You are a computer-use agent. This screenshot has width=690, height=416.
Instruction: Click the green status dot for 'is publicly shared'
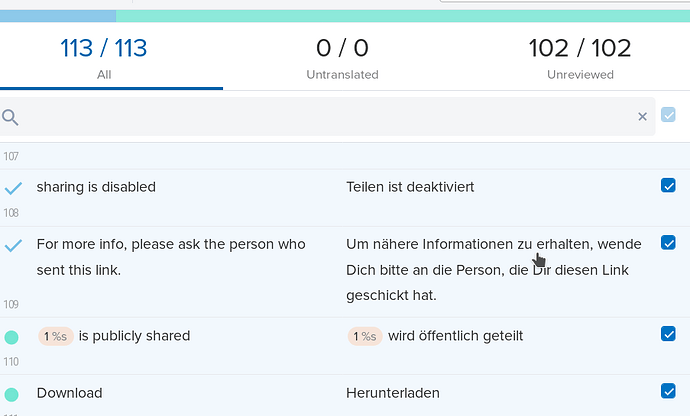(x=11, y=338)
